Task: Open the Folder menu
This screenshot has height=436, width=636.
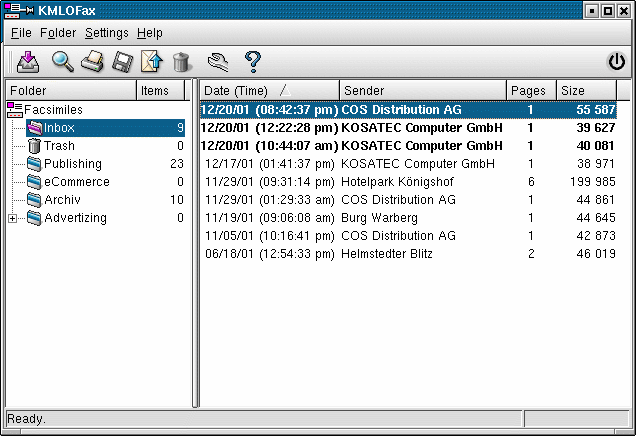Action: pos(58,33)
